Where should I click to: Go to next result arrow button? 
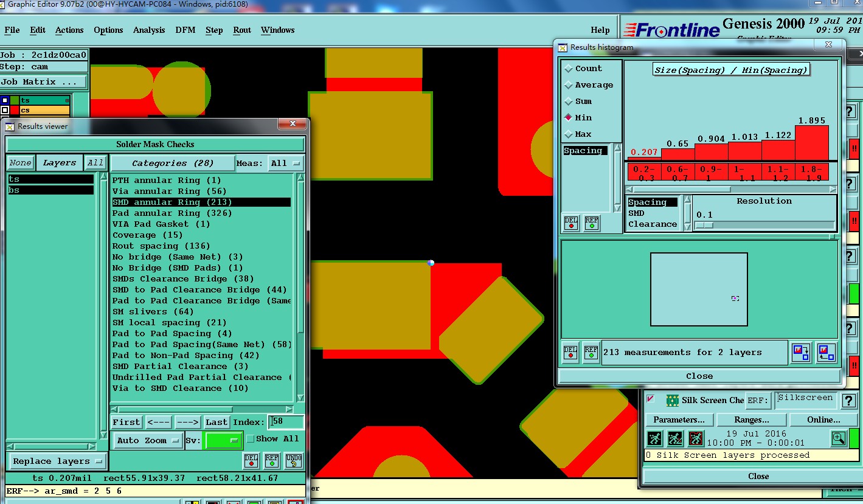point(188,422)
